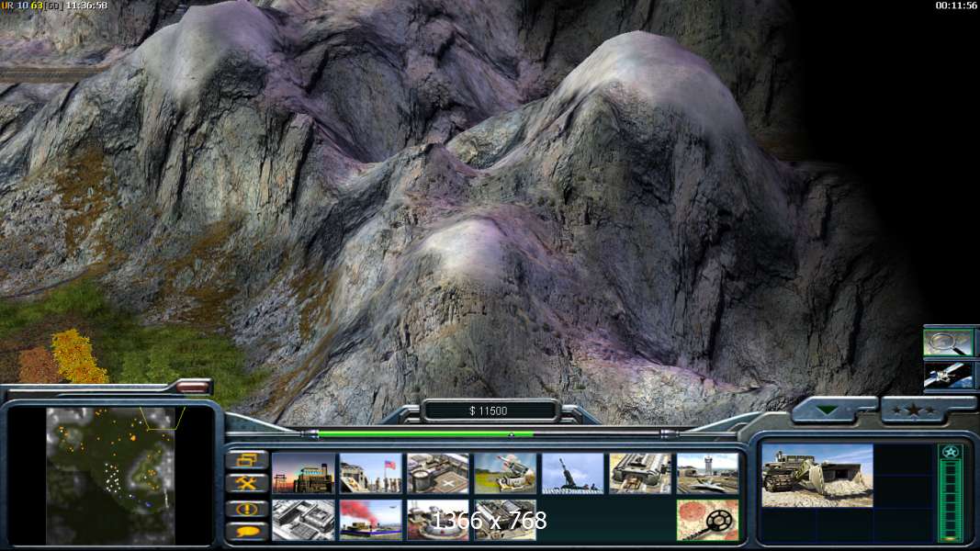Activate the spy satellite power shortcut
The height and width of the screenshot is (551, 980).
pos(948,377)
